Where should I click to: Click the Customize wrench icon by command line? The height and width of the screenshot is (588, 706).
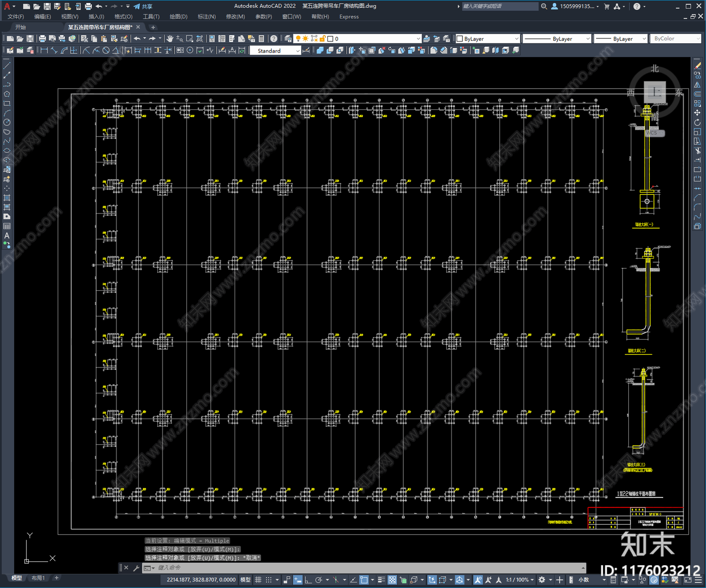coord(136,568)
